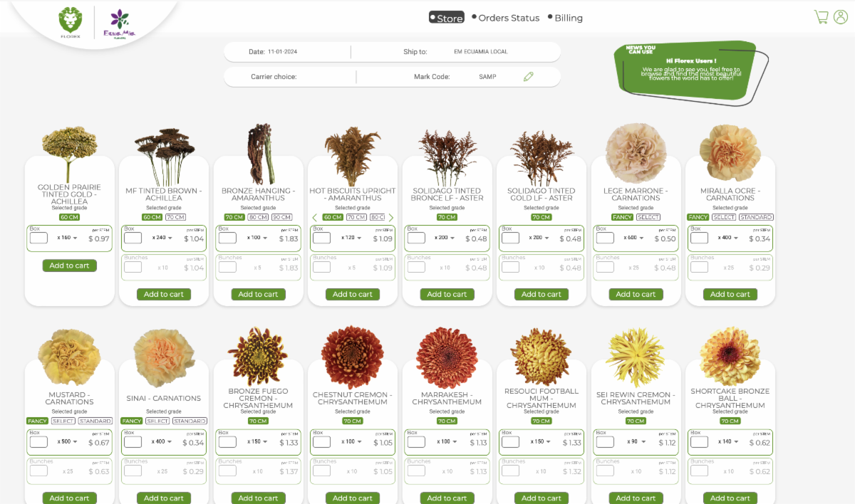The image size is (855, 504).
Task: Click the Lege Marrone carnation image
Action: 636,153
